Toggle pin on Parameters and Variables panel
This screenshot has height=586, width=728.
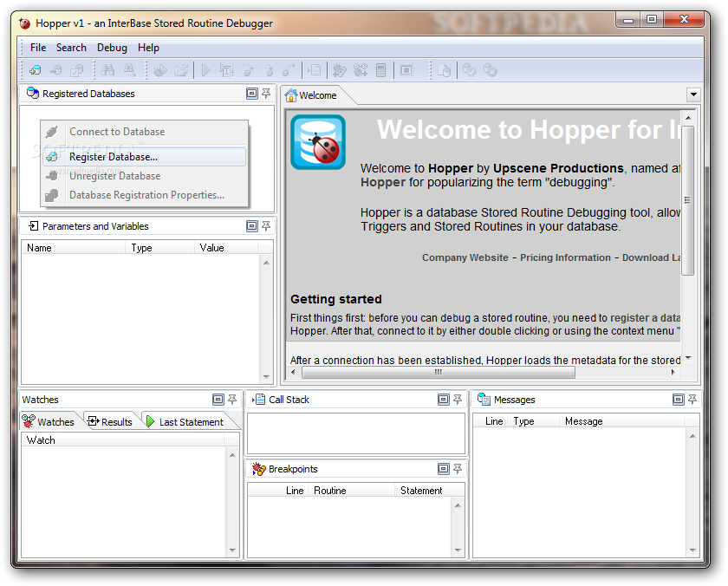266,226
